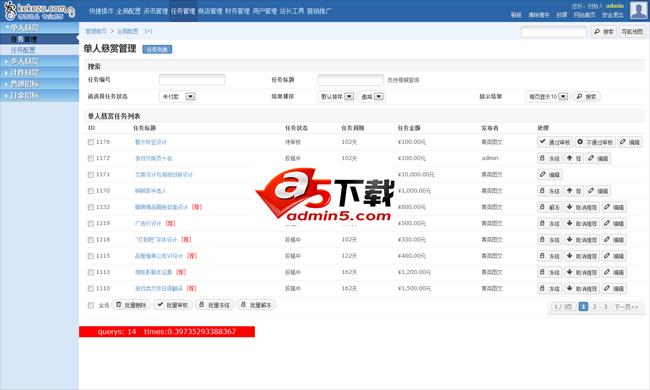Open the ascending/descending dropdown beside 默认排序

(x=371, y=97)
